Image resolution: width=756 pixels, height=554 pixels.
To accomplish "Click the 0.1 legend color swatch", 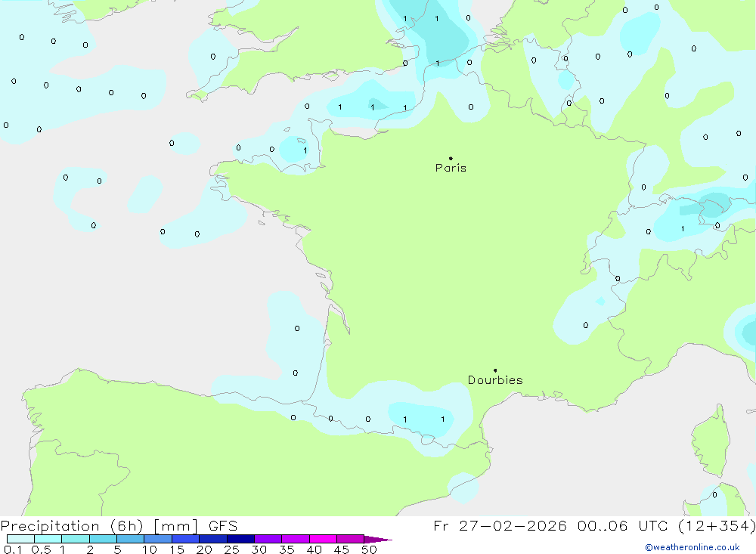I will click(x=20, y=539).
